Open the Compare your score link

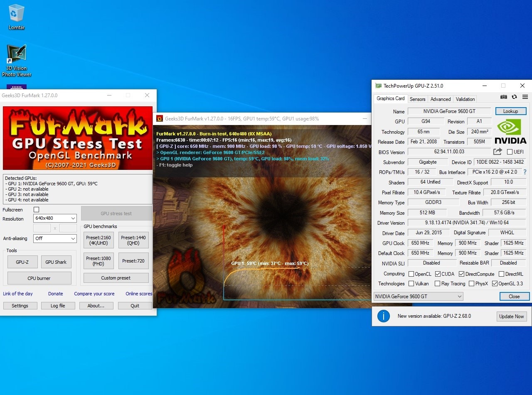click(94, 294)
